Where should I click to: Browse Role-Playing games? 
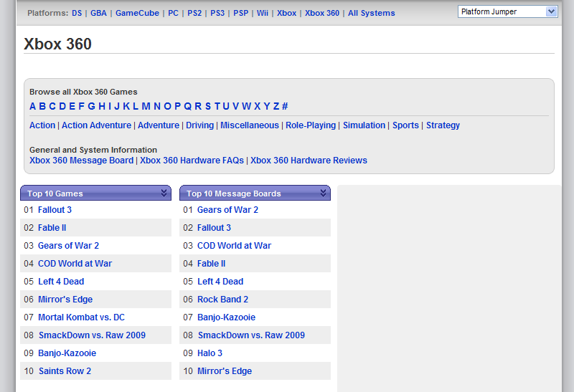[311, 125]
